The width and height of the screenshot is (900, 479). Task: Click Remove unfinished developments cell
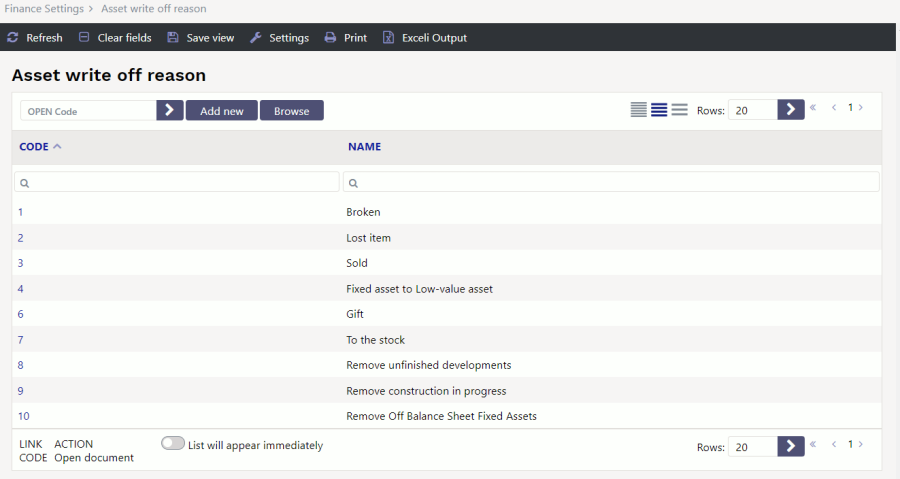[x=429, y=365]
